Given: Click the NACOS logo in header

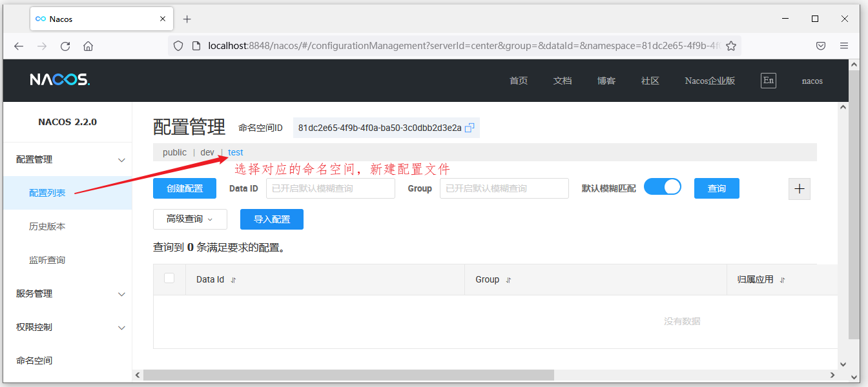Looking at the screenshot, I should (59, 80).
